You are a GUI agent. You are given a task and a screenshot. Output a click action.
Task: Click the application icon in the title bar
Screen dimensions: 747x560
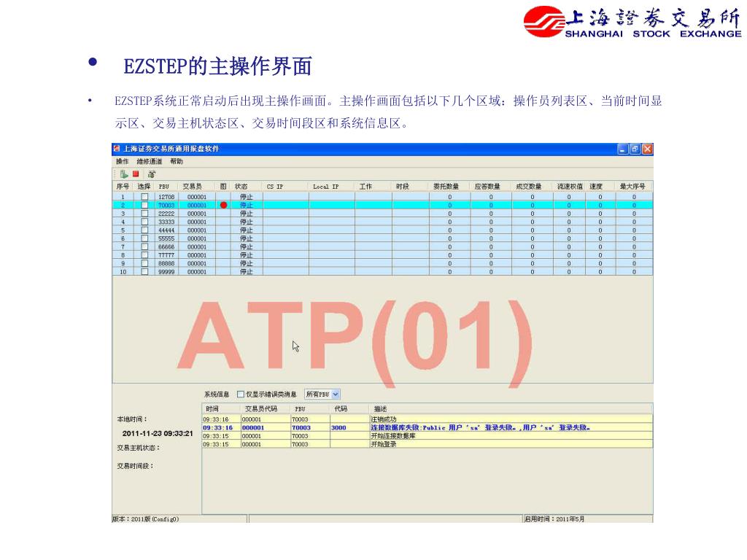(x=117, y=149)
